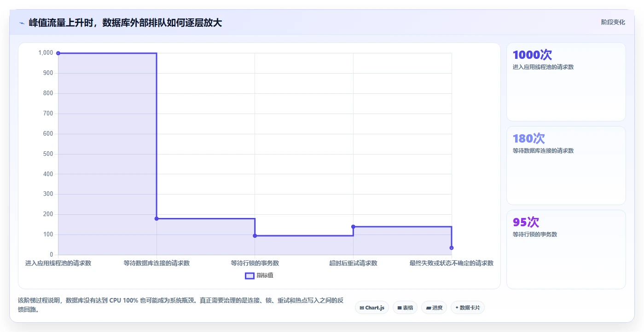
Task: Click the Chart.js tag icon
Action: [362, 308]
